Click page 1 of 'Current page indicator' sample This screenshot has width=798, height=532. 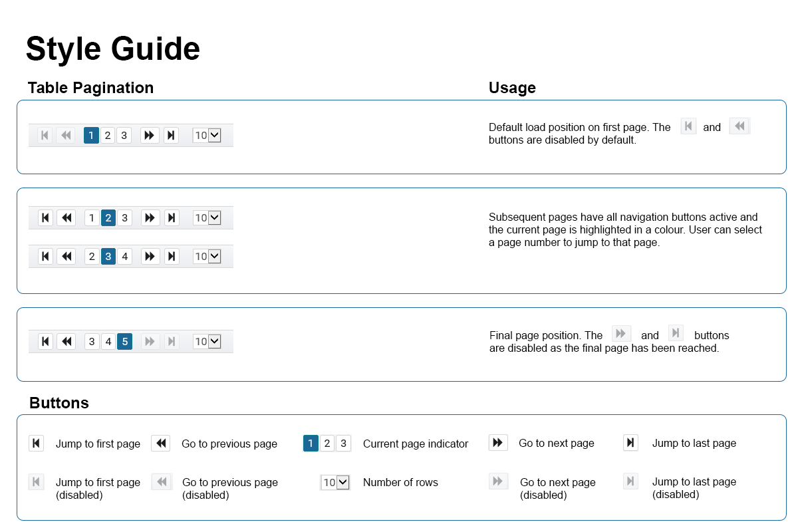pyautogui.click(x=311, y=444)
